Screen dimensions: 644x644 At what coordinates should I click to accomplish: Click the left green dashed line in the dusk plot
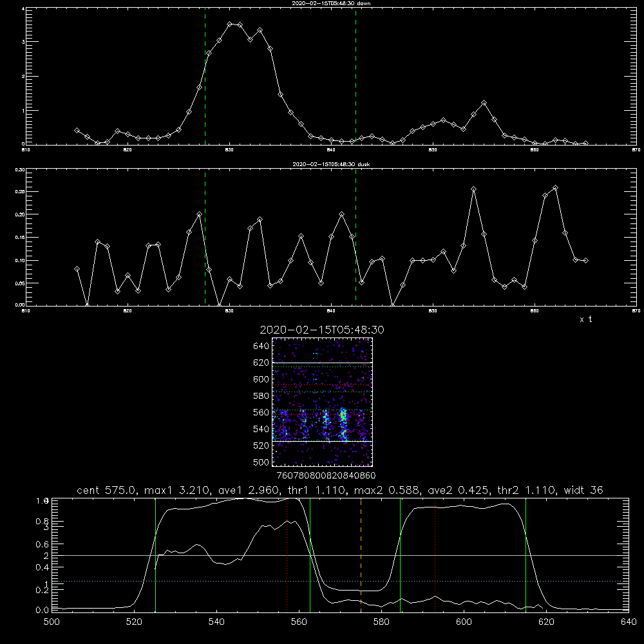tap(205, 237)
